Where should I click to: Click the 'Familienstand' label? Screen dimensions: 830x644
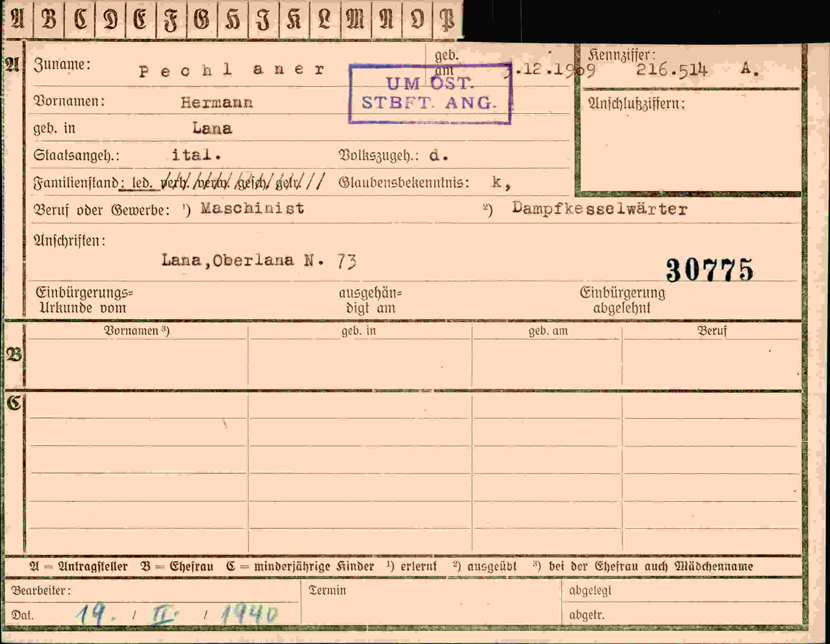click(76, 183)
